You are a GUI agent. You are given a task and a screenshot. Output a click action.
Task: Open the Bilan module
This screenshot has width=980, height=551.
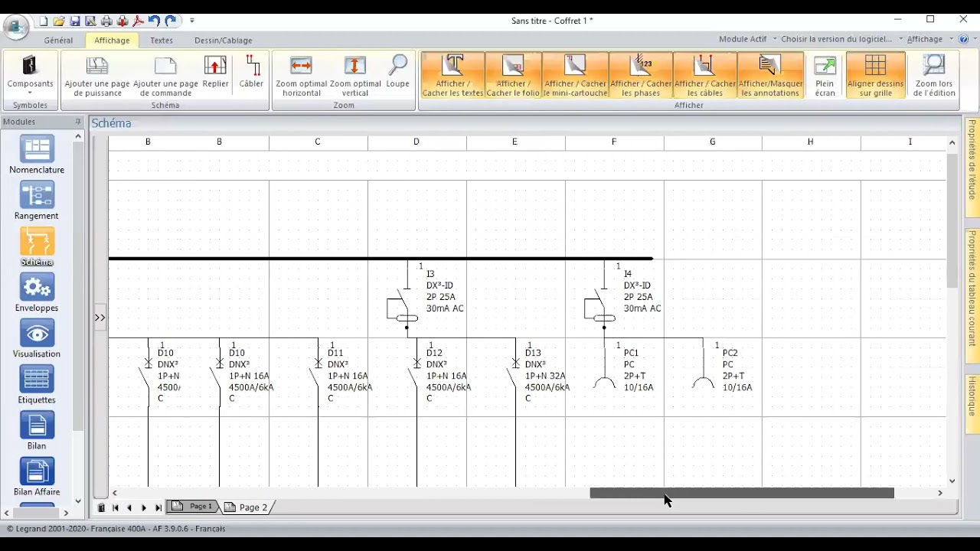[x=37, y=430]
